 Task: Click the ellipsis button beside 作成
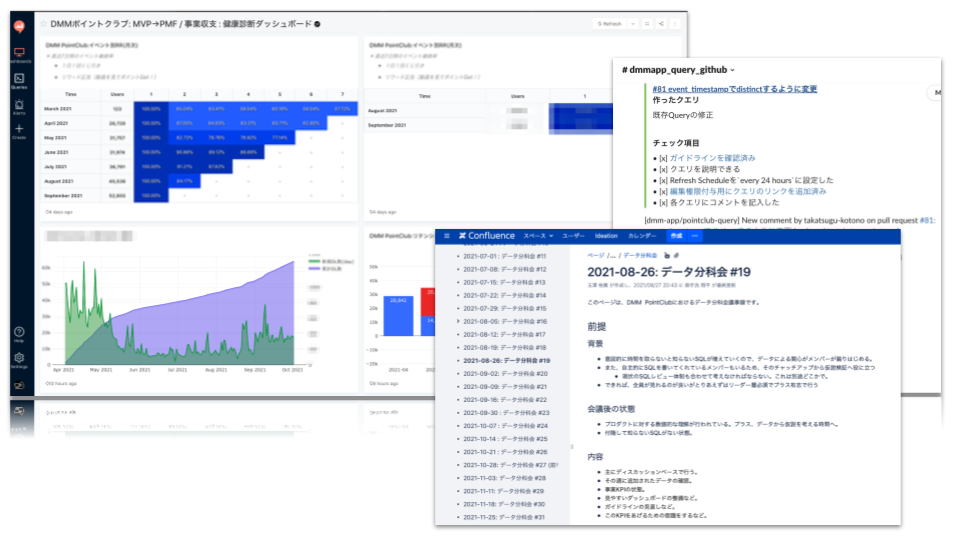(695, 236)
